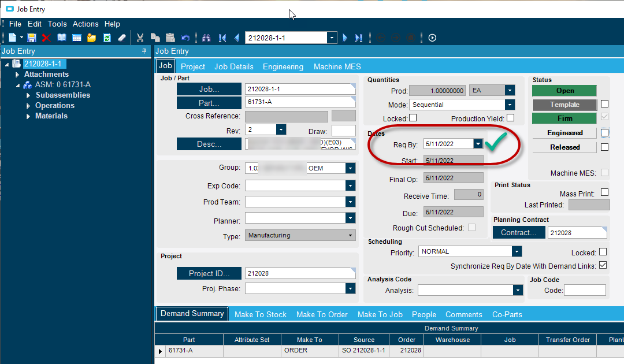Image resolution: width=624 pixels, height=364 pixels.
Task: Expand the Materials tree node
Action: [28, 116]
